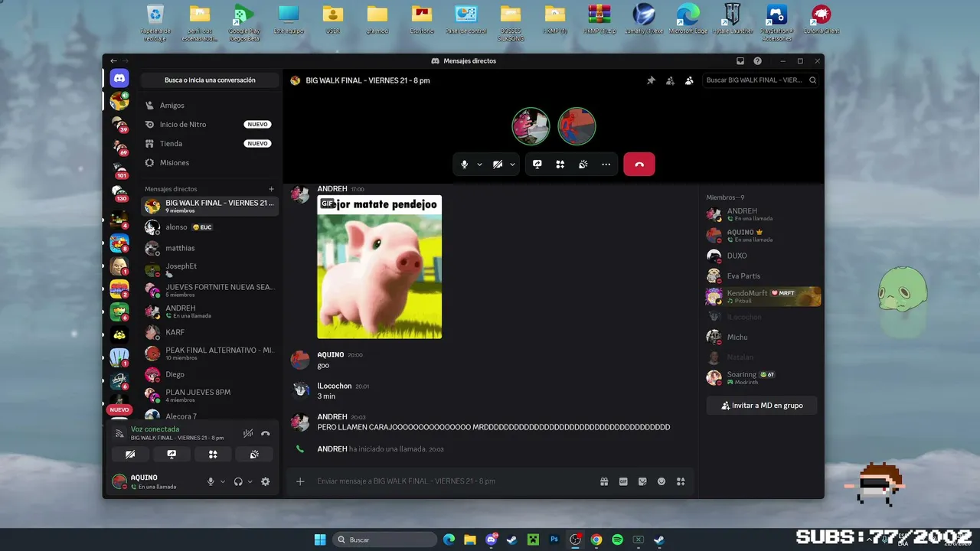Add friends to the group DM
Screen dimensions: 980x551
click(x=670, y=80)
